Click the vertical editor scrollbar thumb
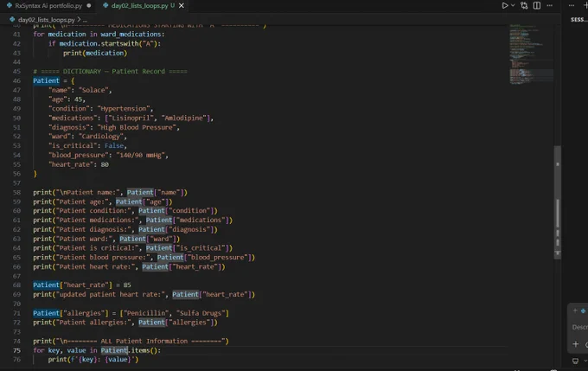This screenshot has height=371, width=588. 558,201
